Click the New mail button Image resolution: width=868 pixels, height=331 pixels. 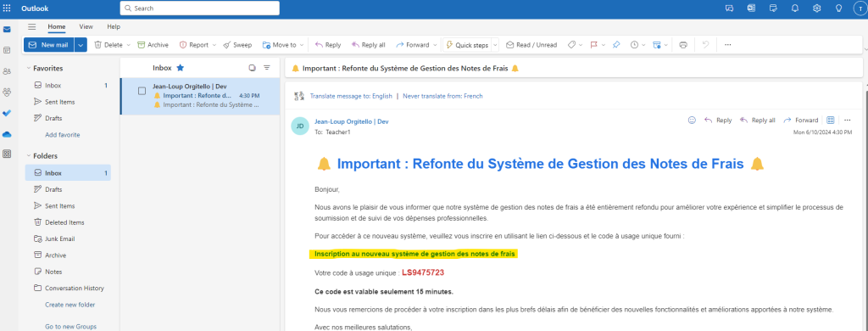[49, 45]
